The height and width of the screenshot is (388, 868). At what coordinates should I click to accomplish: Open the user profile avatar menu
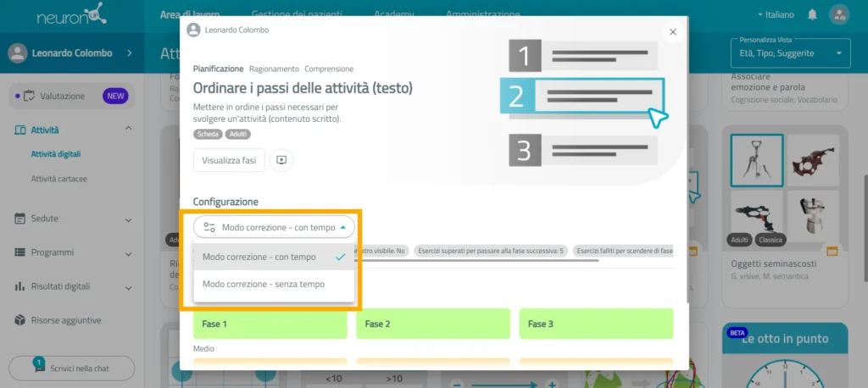tap(838, 15)
